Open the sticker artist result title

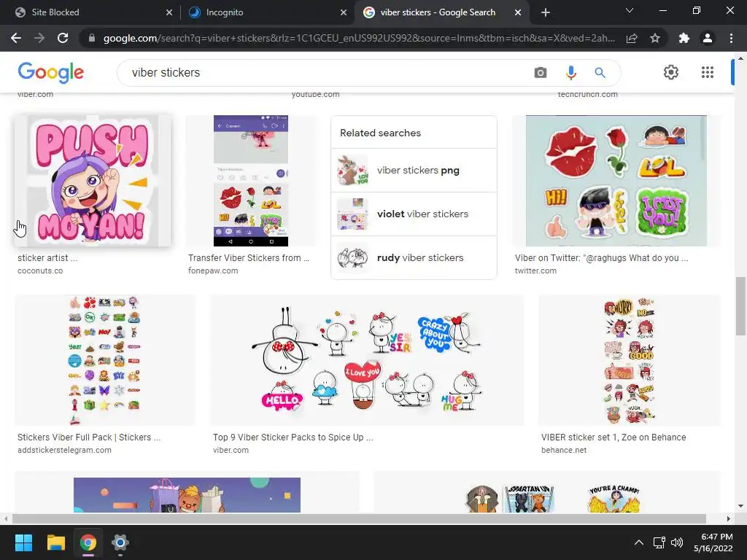point(47,257)
